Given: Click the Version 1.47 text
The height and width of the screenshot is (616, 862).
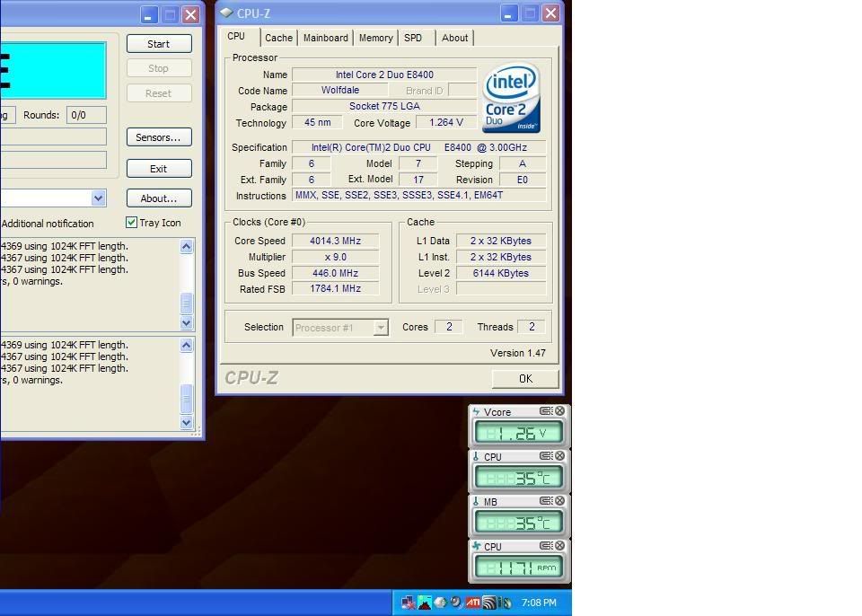Looking at the screenshot, I should (518, 353).
